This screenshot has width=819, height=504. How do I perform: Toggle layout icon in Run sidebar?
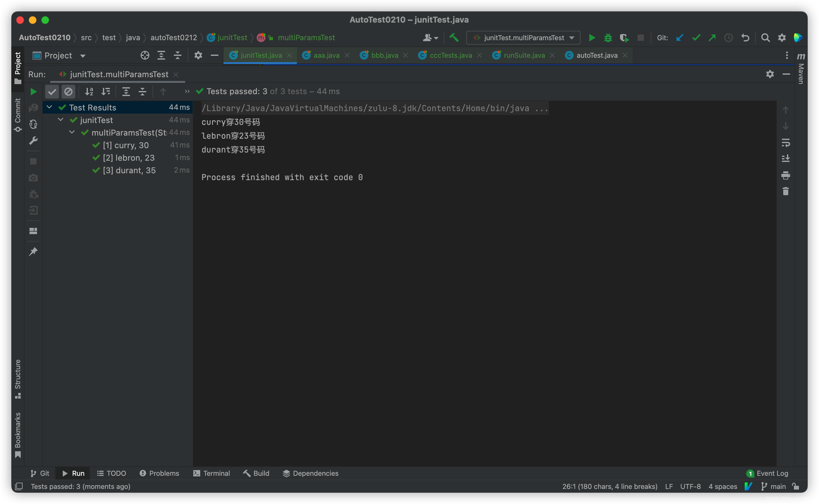tap(33, 231)
